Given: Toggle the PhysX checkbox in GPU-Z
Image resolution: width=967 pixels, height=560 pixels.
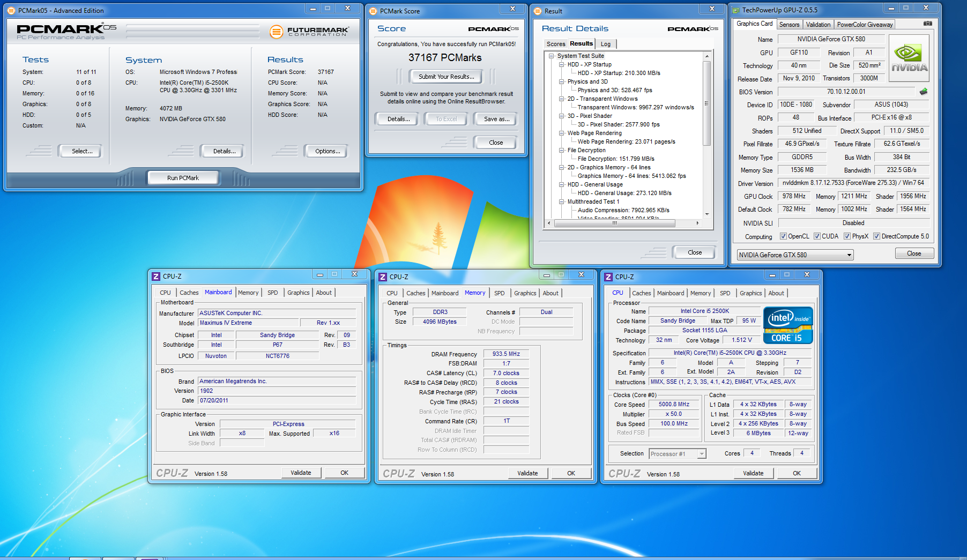Looking at the screenshot, I should point(847,236).
